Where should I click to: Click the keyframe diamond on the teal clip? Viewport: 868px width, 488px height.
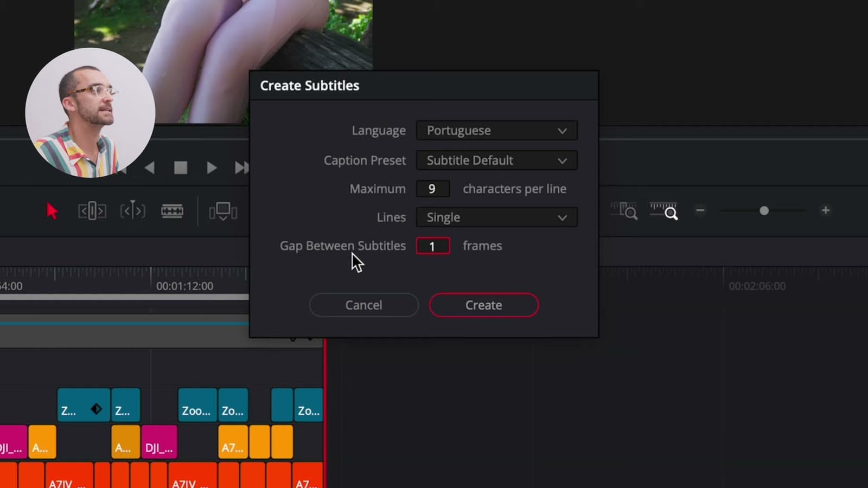click(x=97, y=409)
